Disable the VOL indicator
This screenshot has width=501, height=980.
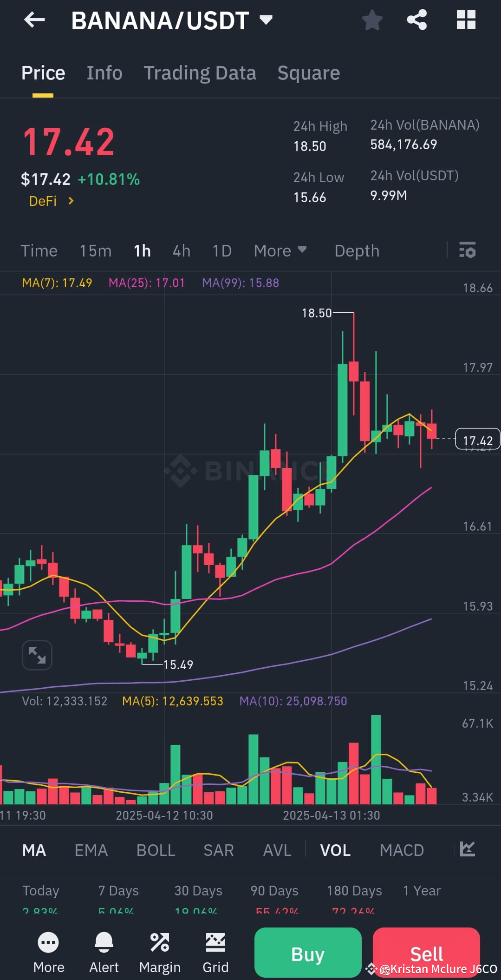point(335,850)
